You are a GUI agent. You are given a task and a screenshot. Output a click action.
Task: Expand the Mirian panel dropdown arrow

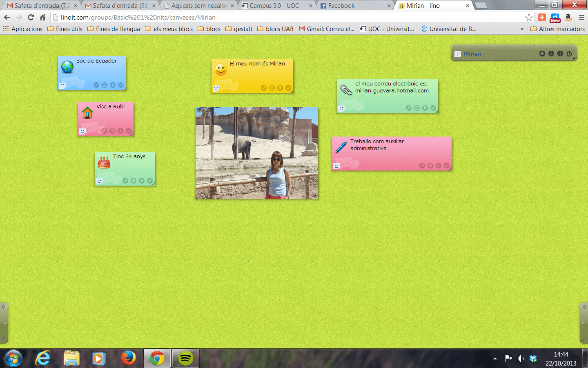574,59
